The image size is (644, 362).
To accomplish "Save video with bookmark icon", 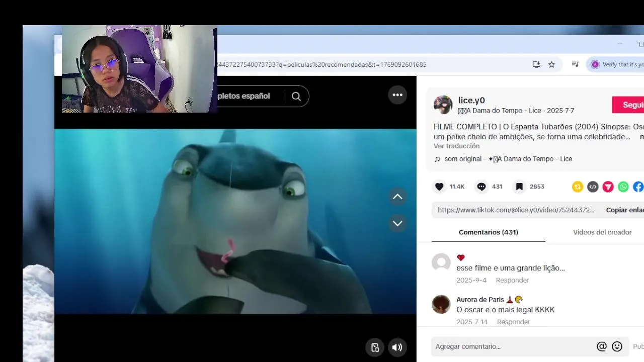I will click(519, 187).
